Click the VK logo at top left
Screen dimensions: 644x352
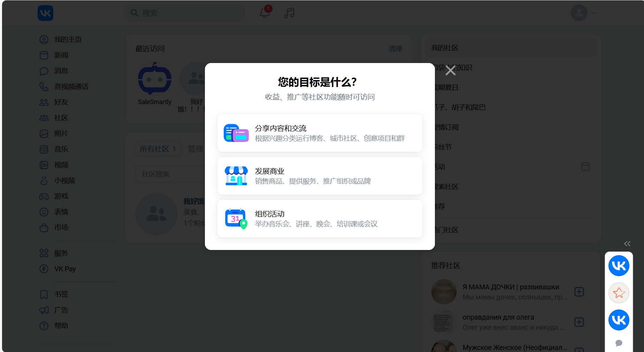click(45, 13)
